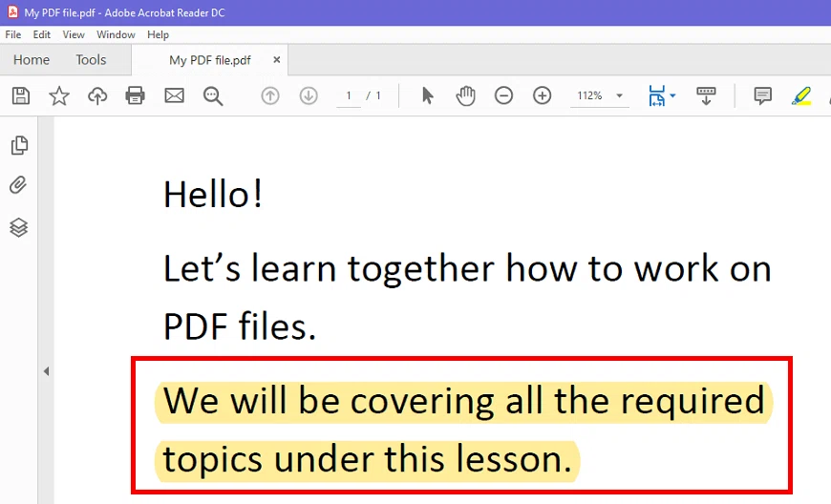Activate the Hand pan tool

[x=465, y=95]
